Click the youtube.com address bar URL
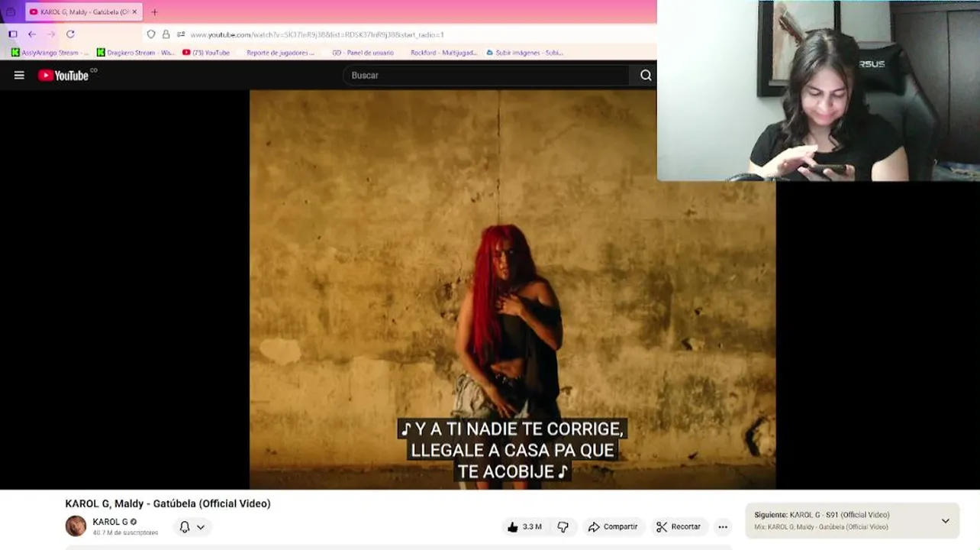This screenshot has height=550, width=980. [317, 34]
